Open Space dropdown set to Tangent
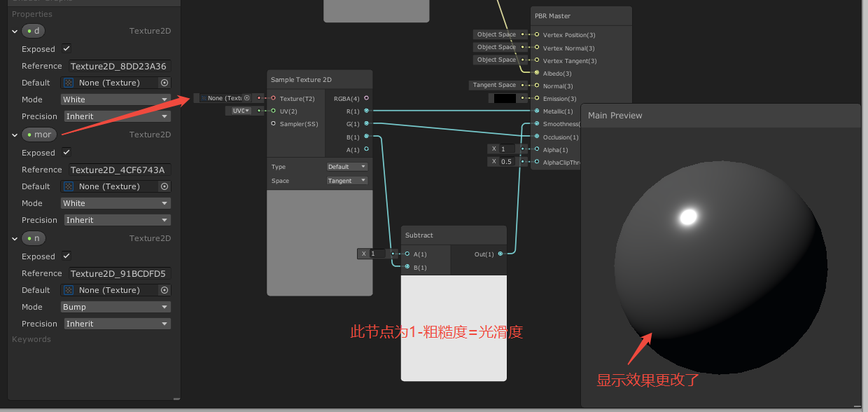This screenshot has height=412, width=868. pos(347,181)
